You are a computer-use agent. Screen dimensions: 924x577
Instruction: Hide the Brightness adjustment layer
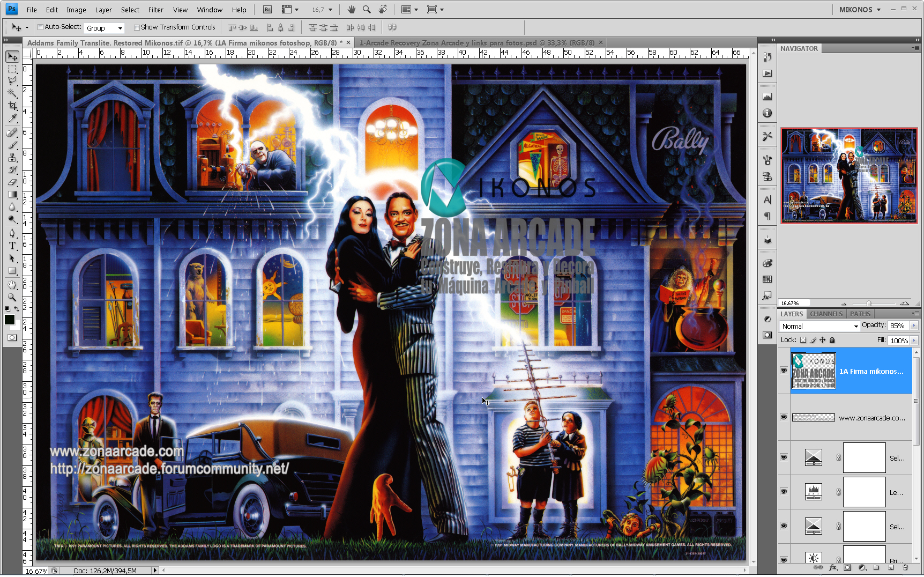(784, 560)
